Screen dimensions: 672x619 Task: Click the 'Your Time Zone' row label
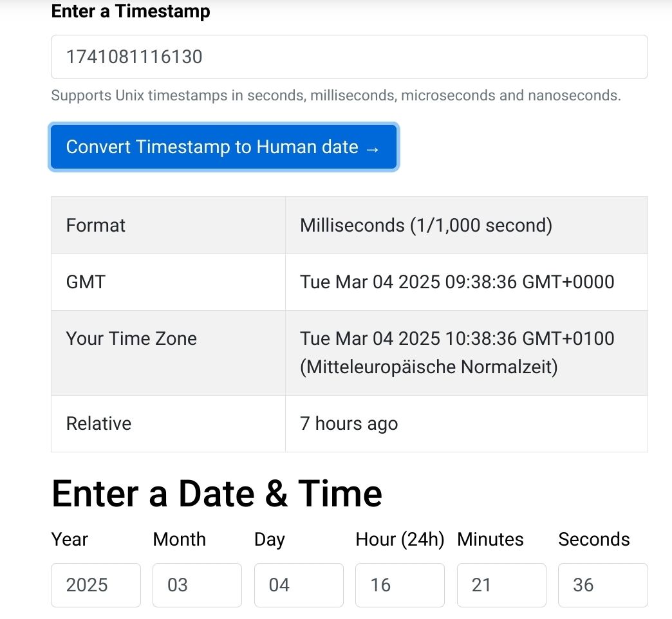click(x=131, y=339)
